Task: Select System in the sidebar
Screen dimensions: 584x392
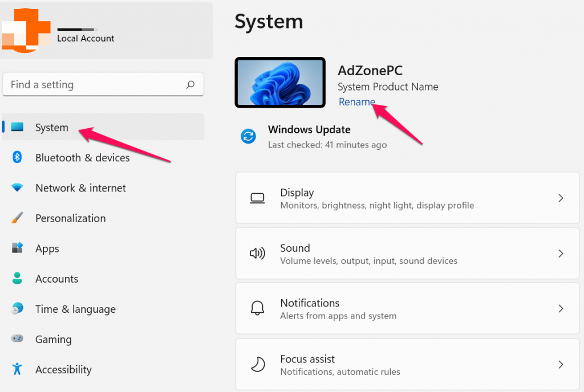Action: tap(51, 127)
